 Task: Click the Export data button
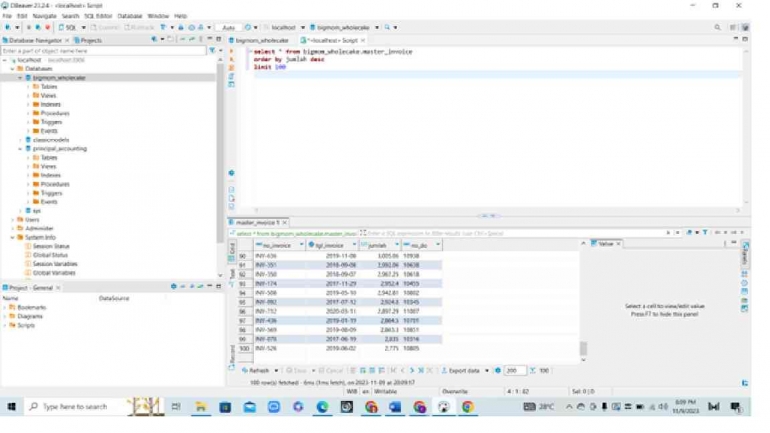pyautogui.click(x=460, y=371)
